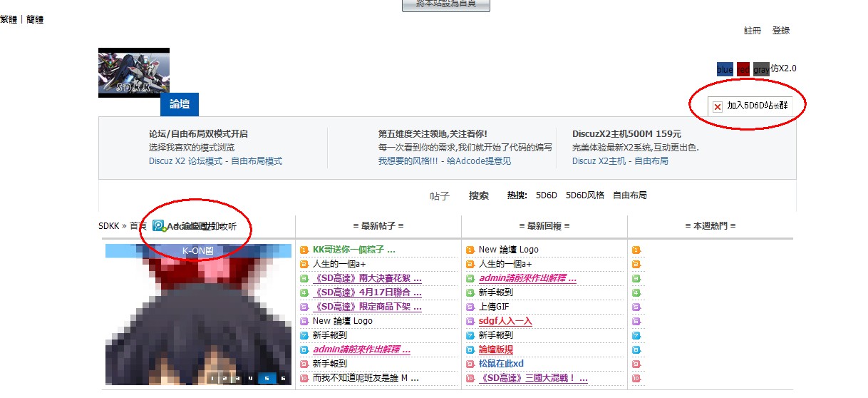Open the 自由布局模式 link

(x=257, y=161)
